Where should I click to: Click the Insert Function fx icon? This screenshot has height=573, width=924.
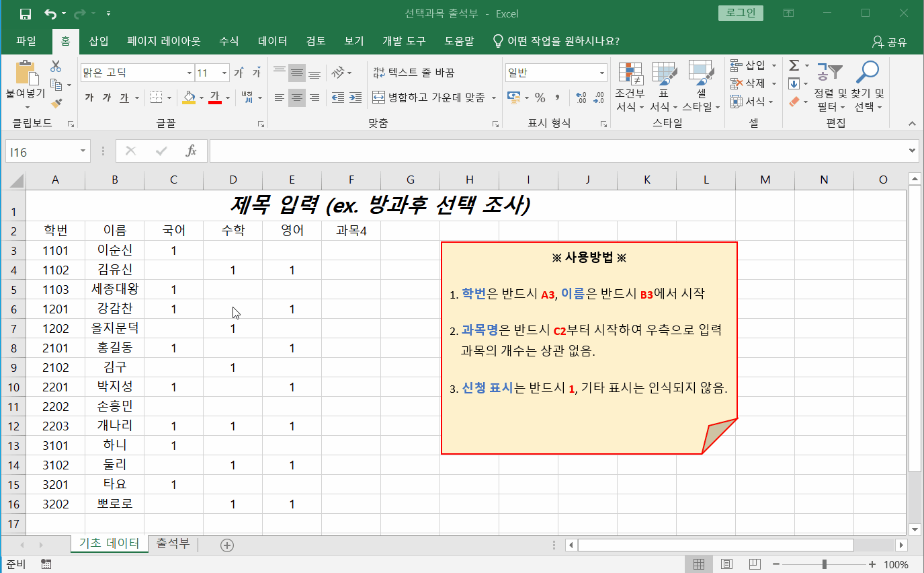point(192,151)
